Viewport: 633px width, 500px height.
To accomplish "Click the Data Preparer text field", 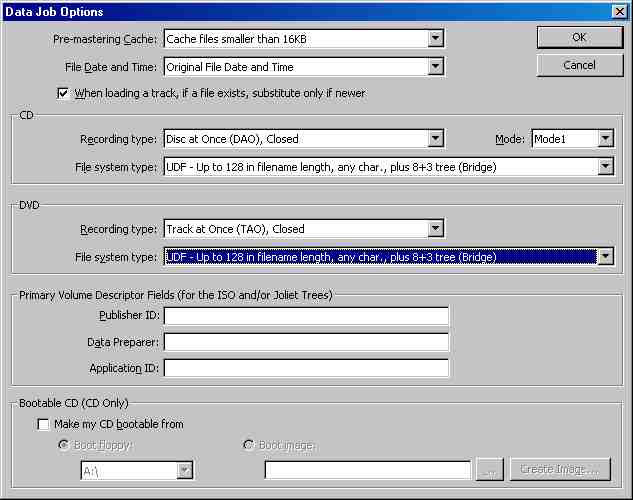I will [306, 342].
